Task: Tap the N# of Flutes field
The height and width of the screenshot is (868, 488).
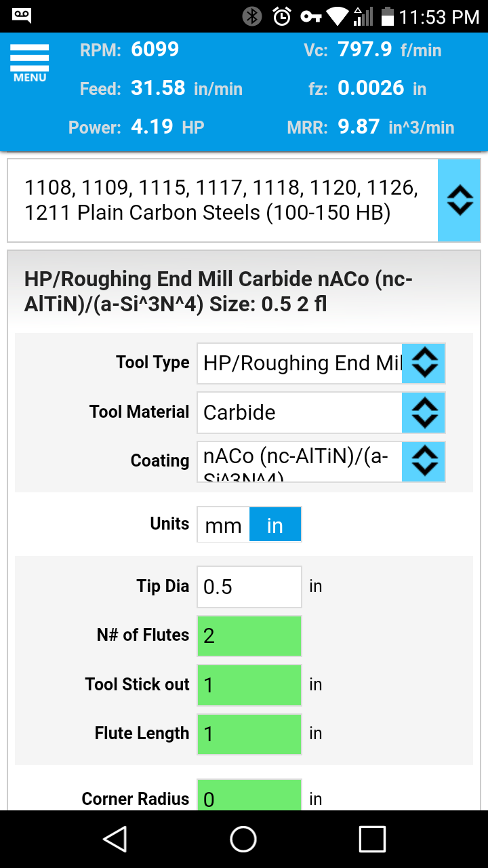Action: pos(249,635)
